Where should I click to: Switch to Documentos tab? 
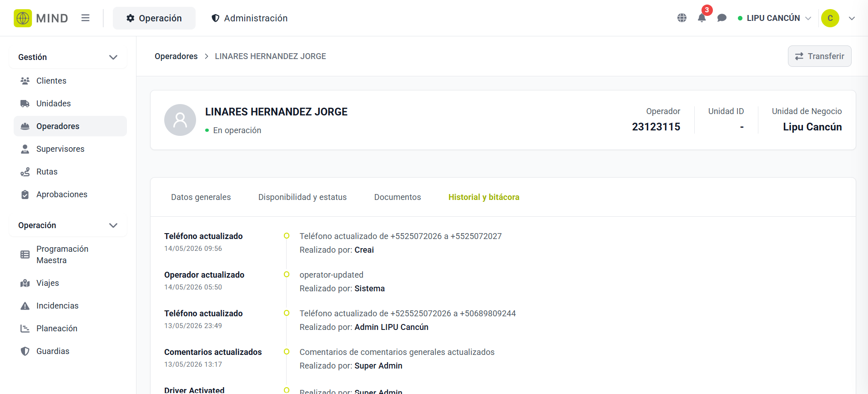(398, 197)
